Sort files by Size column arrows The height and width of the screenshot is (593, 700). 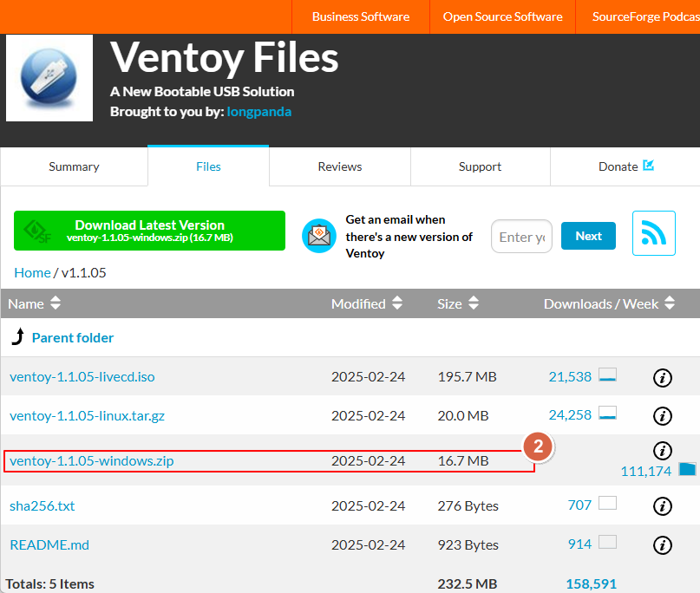(x=474, y=303)
